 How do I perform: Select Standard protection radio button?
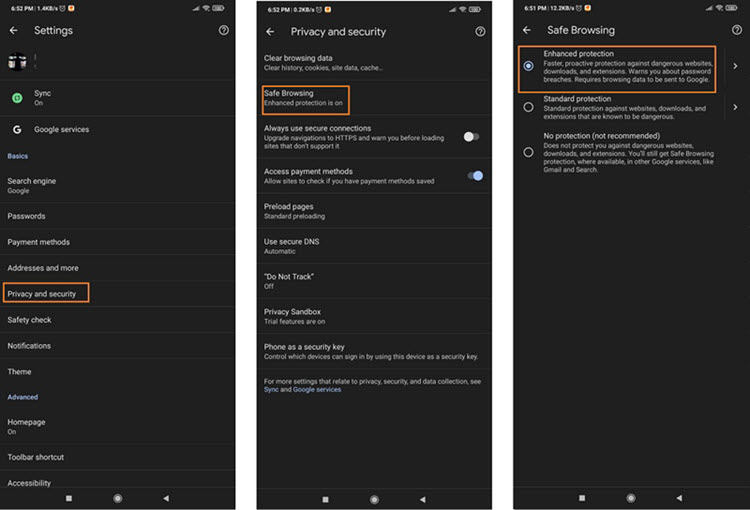pyautogui.click(x=528, y=107)
